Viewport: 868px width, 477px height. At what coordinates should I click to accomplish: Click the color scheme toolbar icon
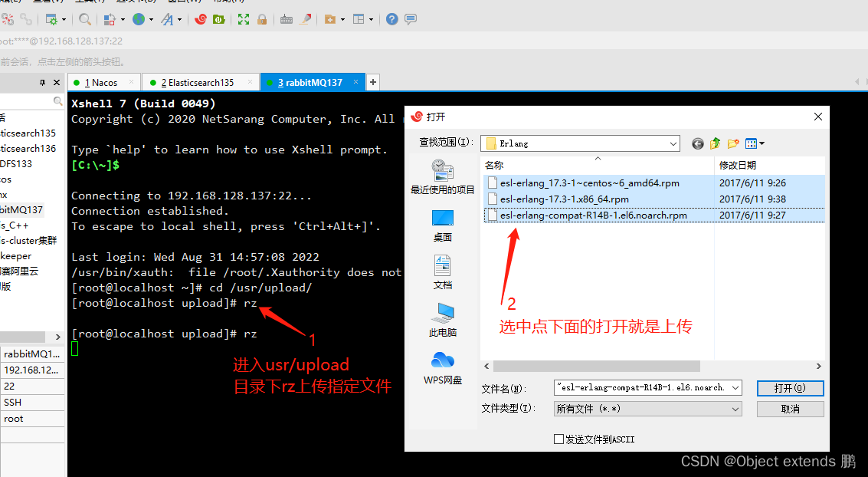(x=110, y=19)
